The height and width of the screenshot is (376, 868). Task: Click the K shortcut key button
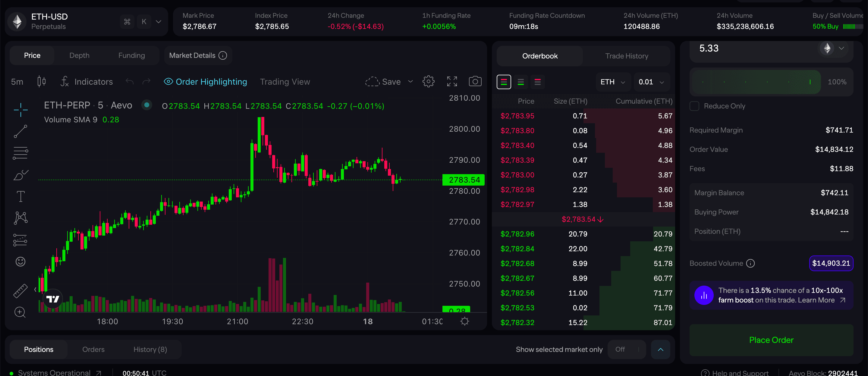click(x=144, y=22)
